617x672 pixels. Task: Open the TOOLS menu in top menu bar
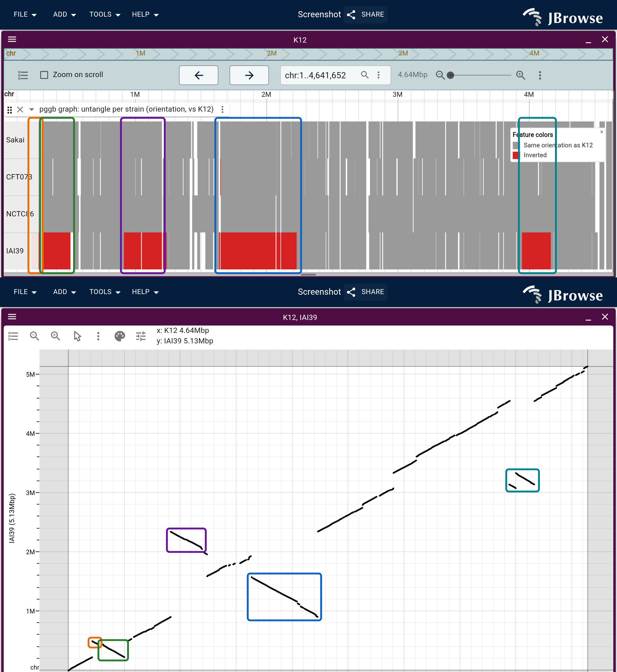tap(105, 14)
